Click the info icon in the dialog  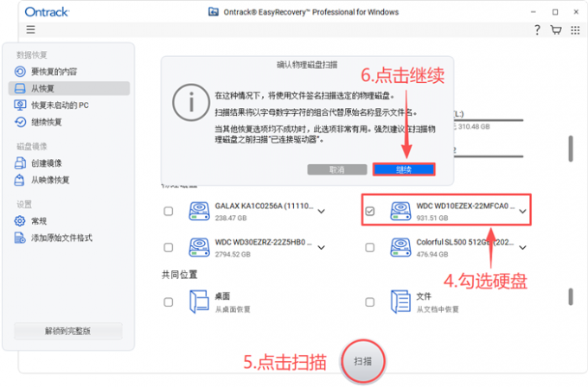[x=191, y=102]
